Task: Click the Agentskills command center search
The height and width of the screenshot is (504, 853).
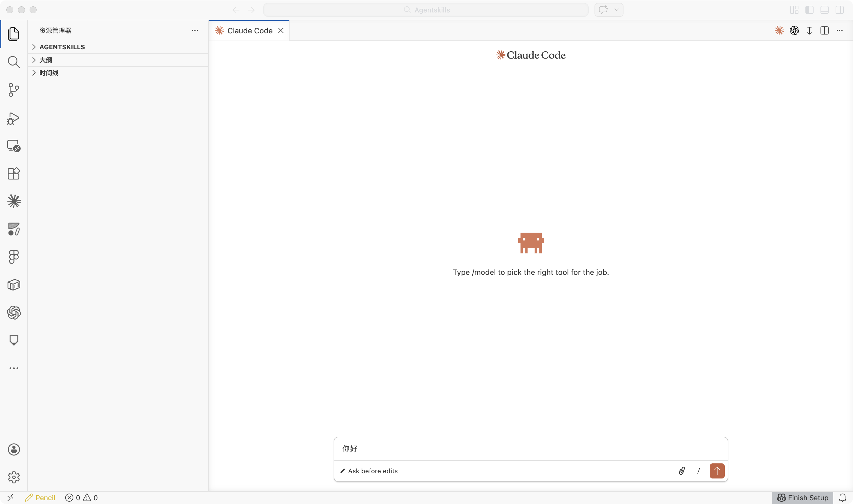Action: tap(426, 10)
